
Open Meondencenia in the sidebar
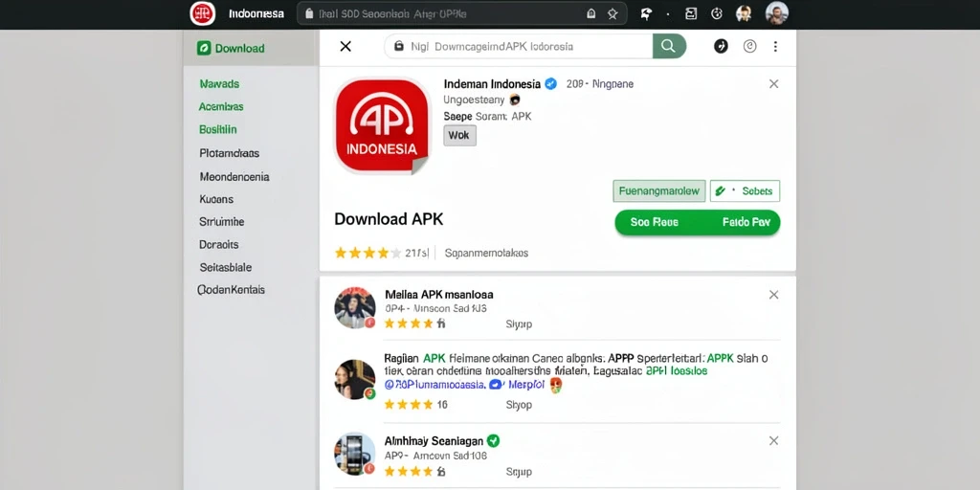[234, 177]
